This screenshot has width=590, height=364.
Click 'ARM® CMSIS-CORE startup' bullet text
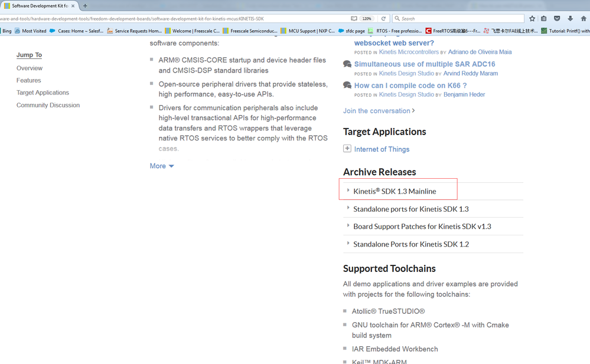(x=242, y=65)
